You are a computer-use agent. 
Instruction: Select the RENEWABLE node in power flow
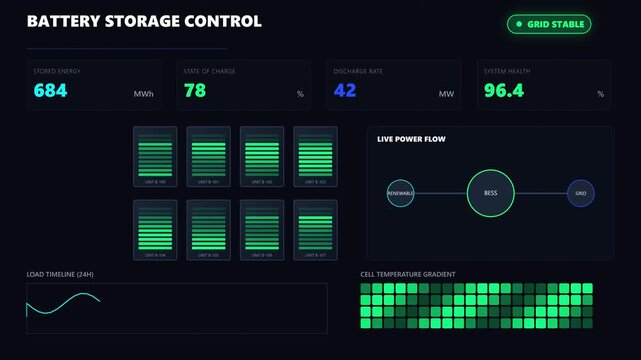pyautogui.click(x=401, y=193)
